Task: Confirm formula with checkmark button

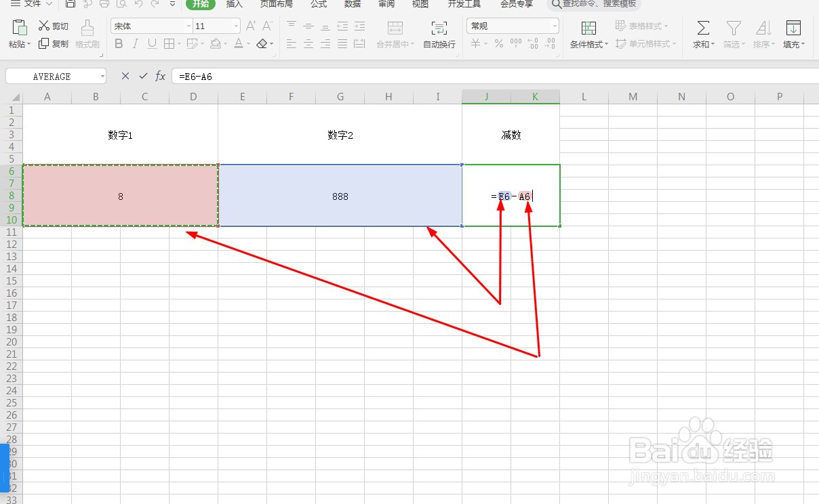Action: coord(143,76)
